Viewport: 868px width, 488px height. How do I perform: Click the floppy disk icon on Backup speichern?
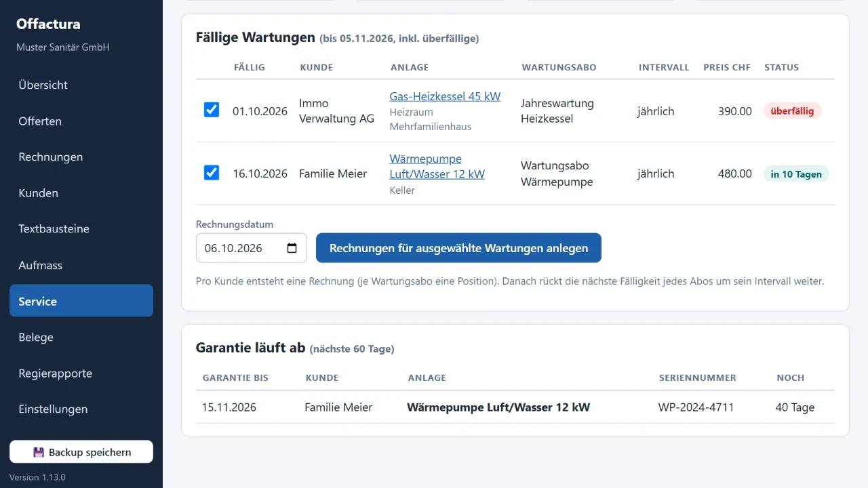[x=39, y=452]
